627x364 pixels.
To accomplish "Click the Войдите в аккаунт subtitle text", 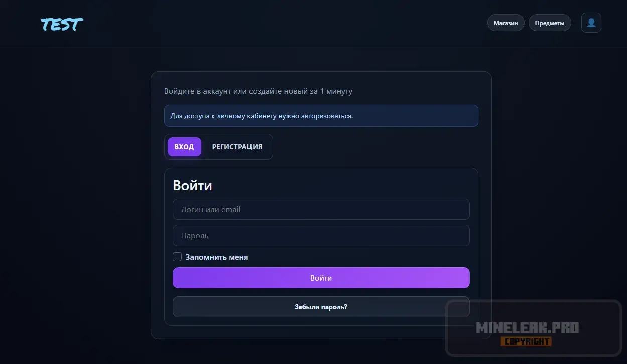I will click(x=258, y=91).
